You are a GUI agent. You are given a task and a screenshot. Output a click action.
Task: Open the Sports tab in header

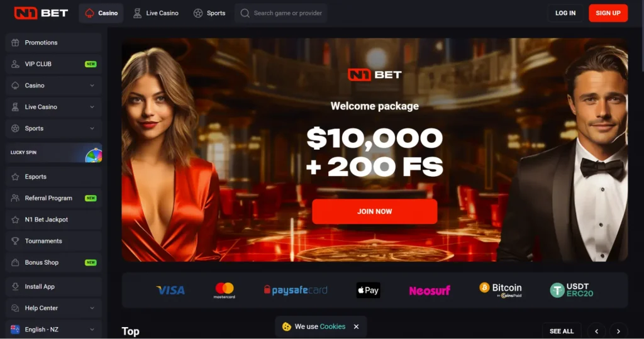click(x=209, y=13)
